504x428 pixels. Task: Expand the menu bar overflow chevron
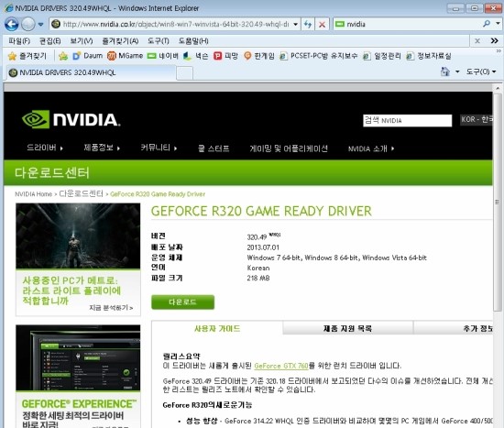pyautogui.click(x=495, y=41)
